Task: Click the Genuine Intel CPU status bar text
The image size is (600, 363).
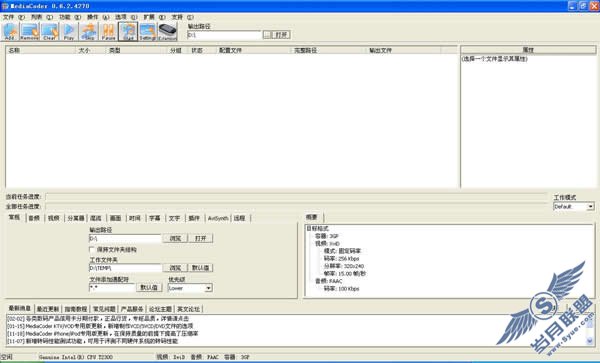Action: pos(76,357)
